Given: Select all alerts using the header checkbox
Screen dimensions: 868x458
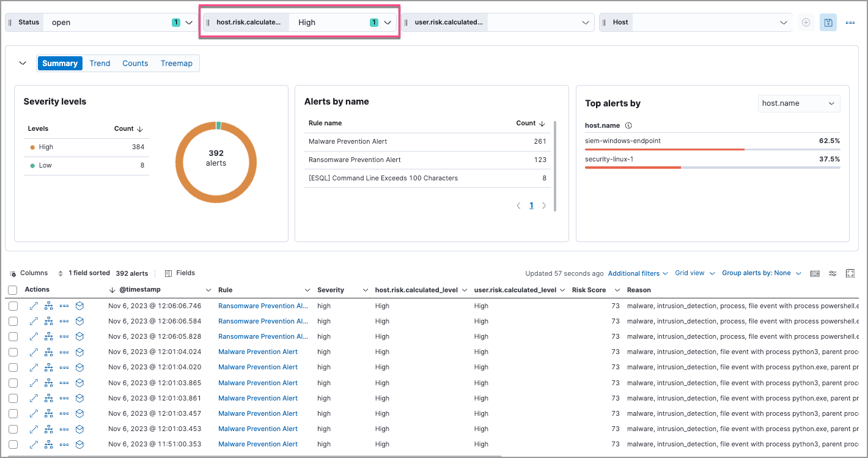Looking at the screenshot, I should (x=13, y=289).
